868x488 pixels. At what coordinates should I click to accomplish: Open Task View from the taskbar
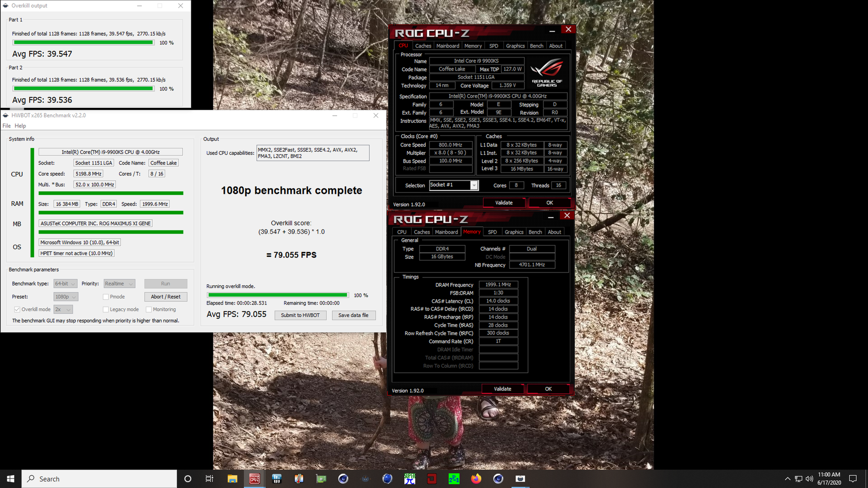209,479
